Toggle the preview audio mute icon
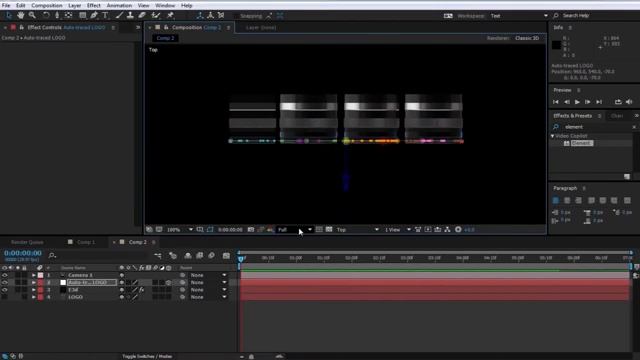 point(629,102)
